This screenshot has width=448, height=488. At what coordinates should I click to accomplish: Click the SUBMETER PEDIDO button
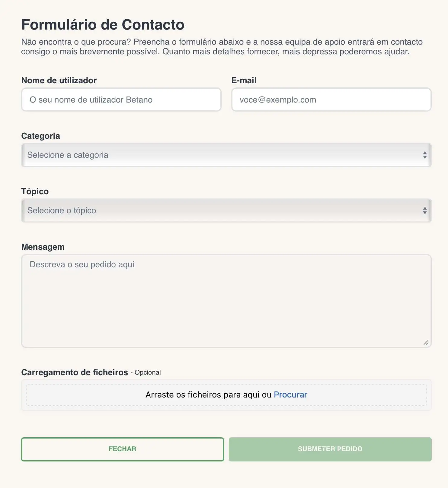pyautogui.click(x=330, y=449)
